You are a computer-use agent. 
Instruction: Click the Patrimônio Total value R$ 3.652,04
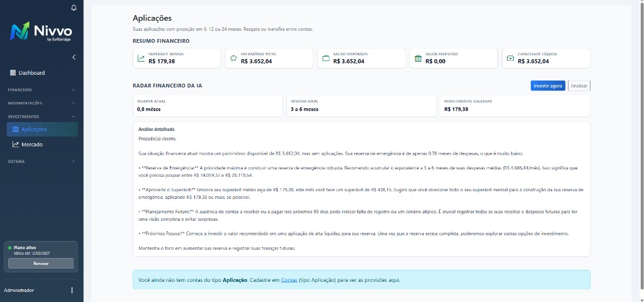(257, 61)
